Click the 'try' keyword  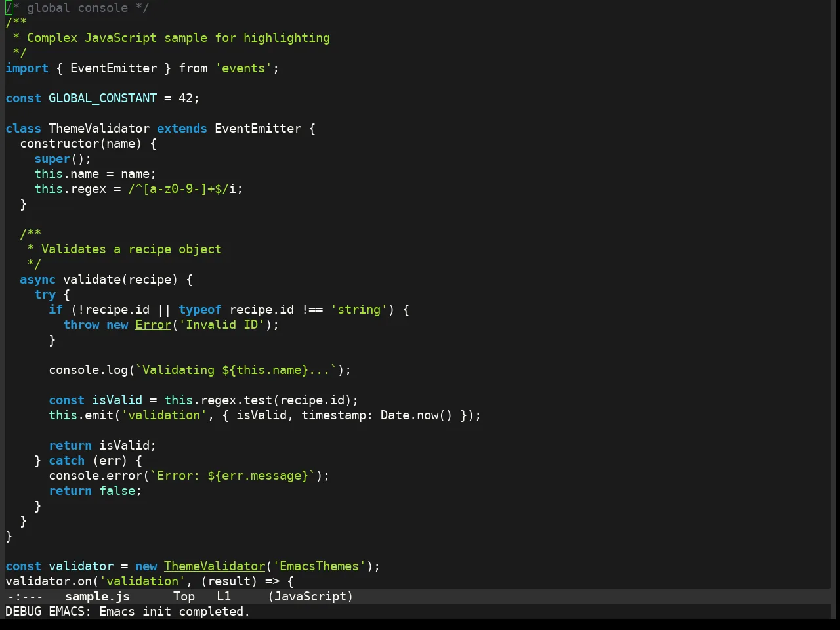coord(45,295)
